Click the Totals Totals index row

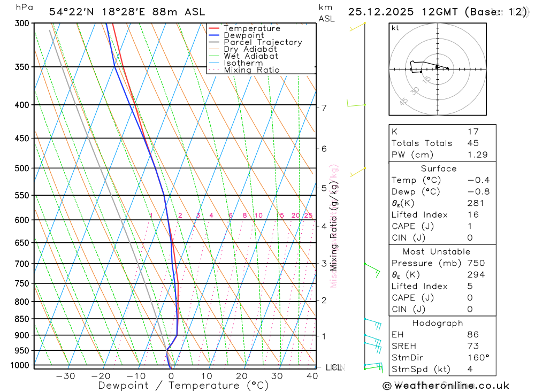pos(442,143)
